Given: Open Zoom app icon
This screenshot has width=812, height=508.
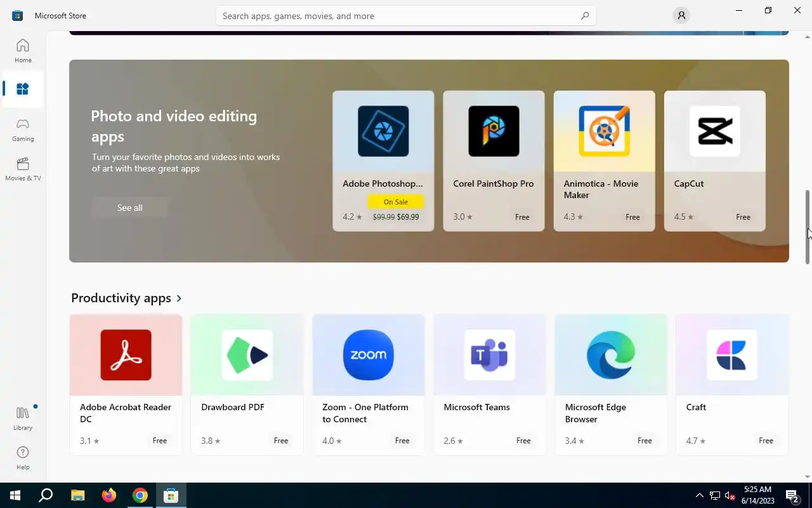Looking at the screenshot, I should (x=368, y=354).
